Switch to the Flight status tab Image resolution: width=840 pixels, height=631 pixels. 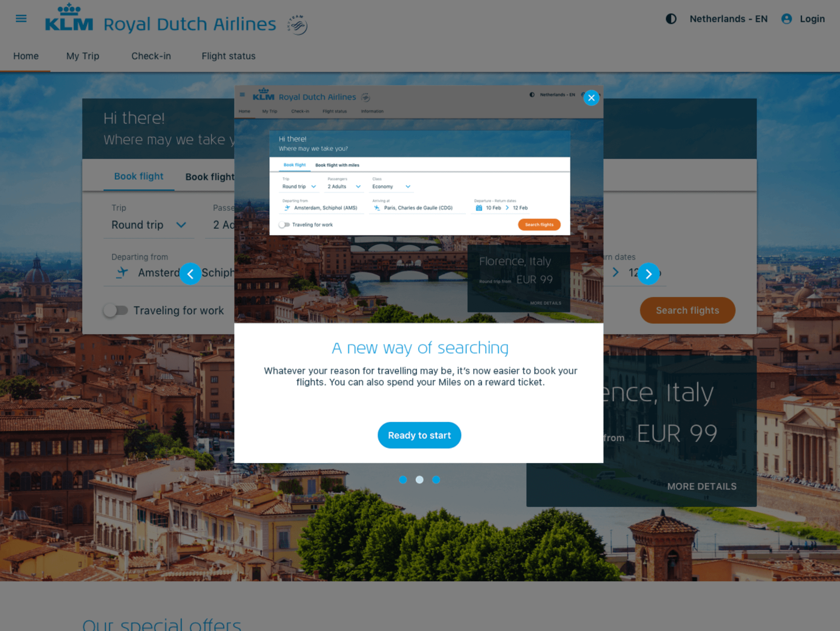coord(228,56)
